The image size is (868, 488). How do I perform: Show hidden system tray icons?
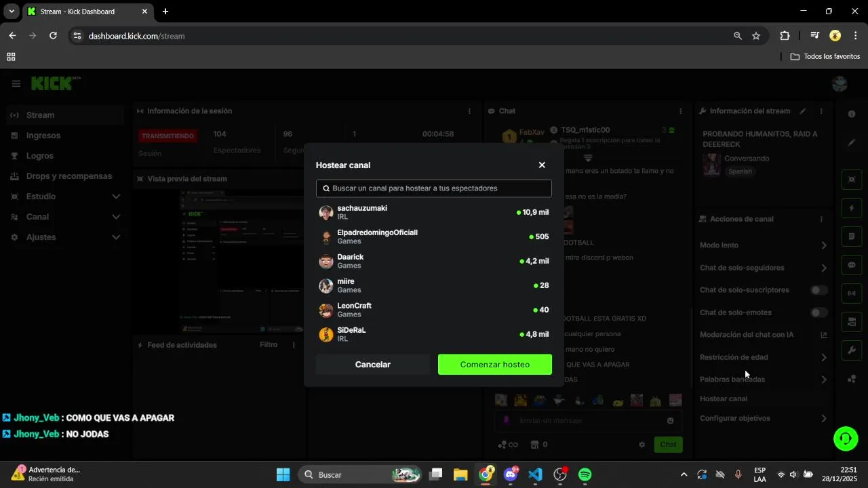pyautogui.click(x=684, y=474)
